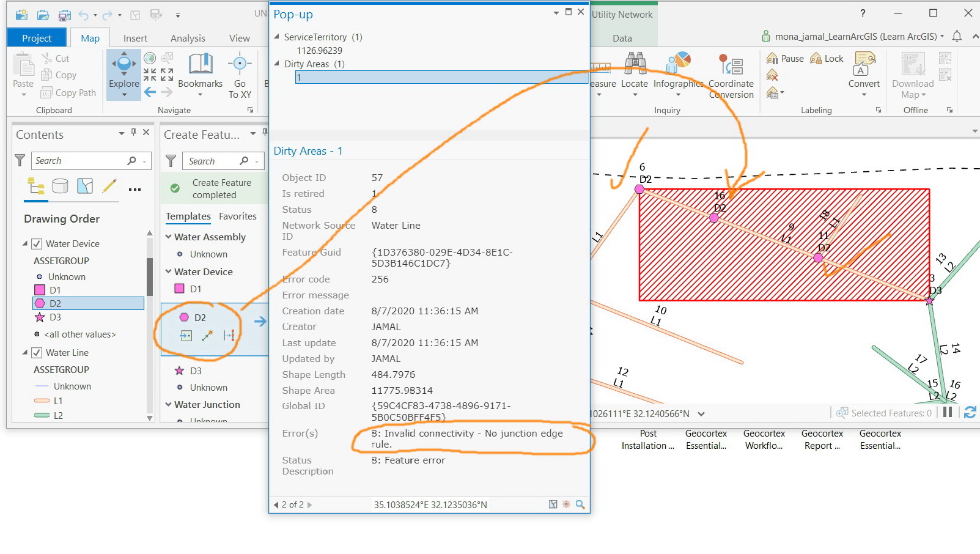Click the notifications bell icon

click(957, 37)
